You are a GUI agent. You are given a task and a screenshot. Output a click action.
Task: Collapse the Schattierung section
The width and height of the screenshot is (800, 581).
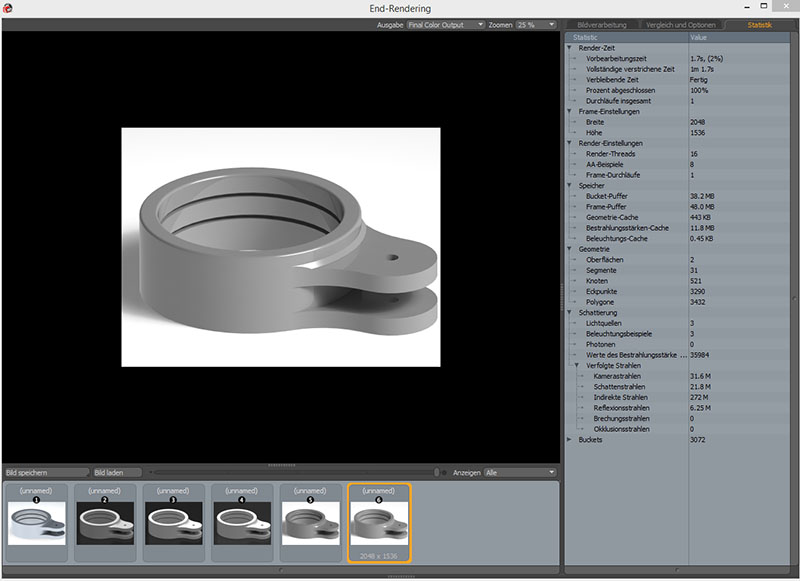pyautogui.click(x=569, y=313)
